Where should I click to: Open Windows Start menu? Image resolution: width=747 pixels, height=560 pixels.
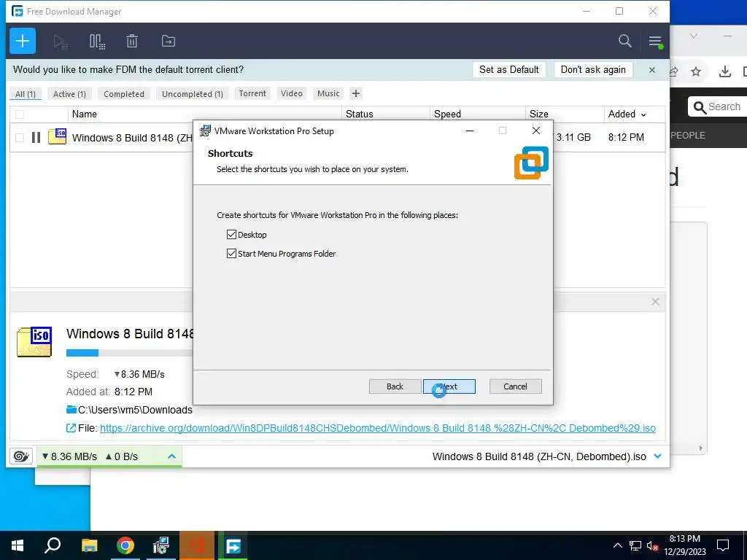[x=18, y=545]
